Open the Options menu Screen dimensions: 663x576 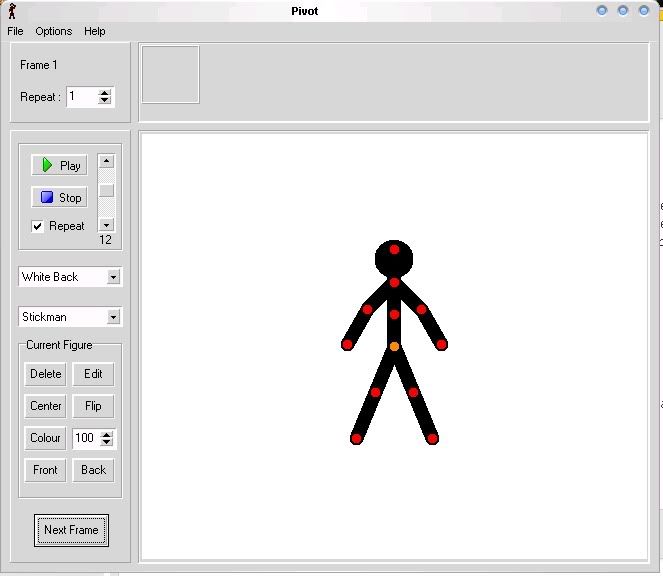coord(54,31)
